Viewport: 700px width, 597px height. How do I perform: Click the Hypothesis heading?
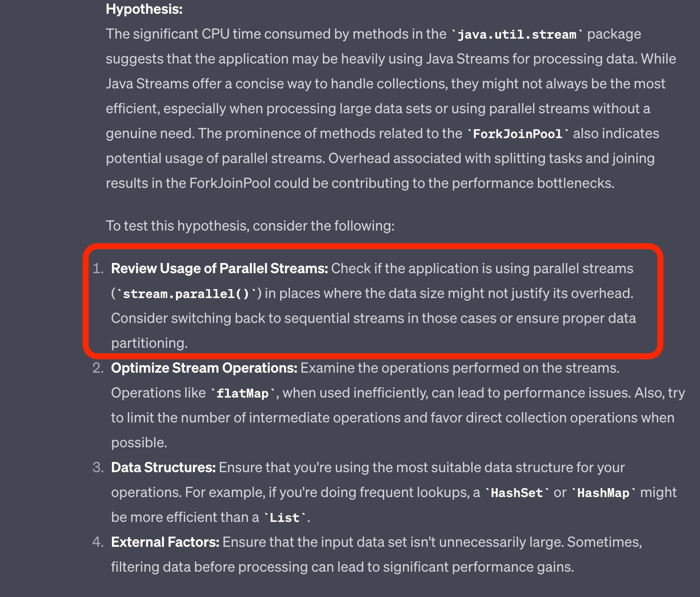pyautogui.click(x=144, y=9)
